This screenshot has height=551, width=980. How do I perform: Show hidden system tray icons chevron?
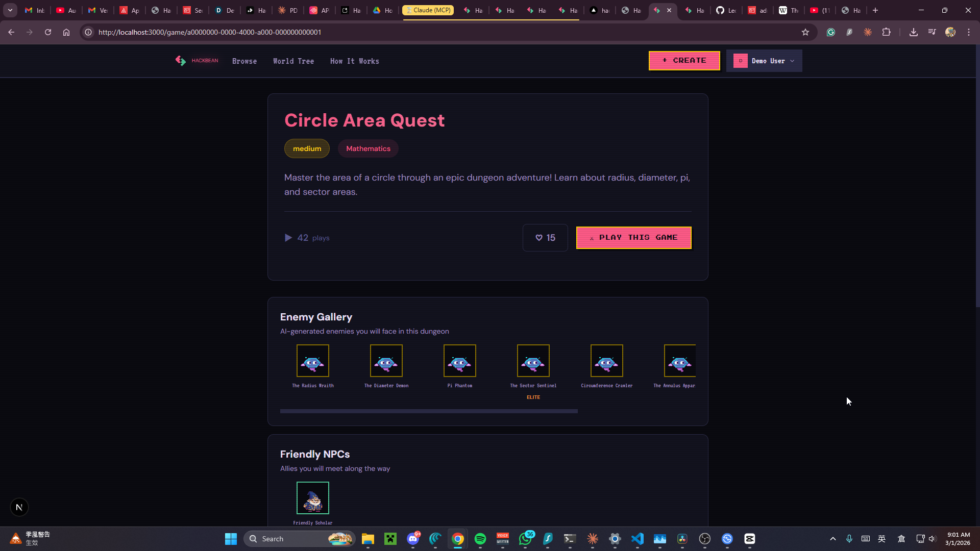click(x=833, y=539)
